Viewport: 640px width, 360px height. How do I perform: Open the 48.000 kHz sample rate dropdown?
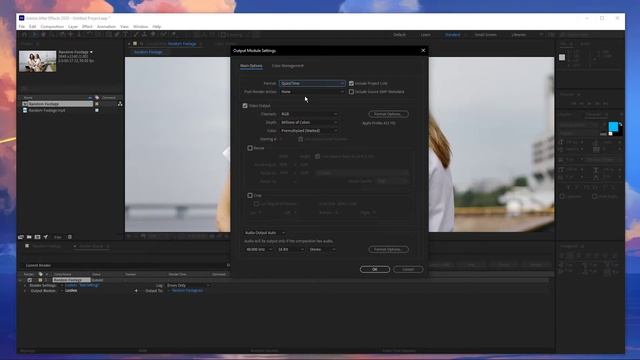click(x=258, y=249)
